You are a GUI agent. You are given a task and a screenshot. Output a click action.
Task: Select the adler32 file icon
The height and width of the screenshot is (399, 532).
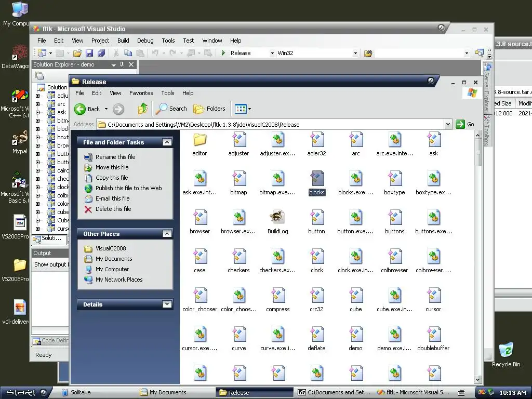point(317,140)
